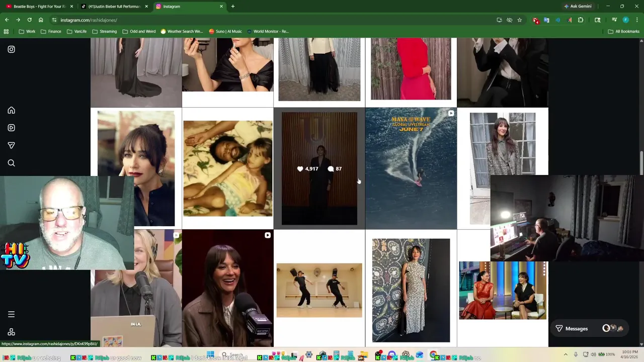Toggle third-party cookie eye icon
The image size is (644, 362).
click(509, 20)
